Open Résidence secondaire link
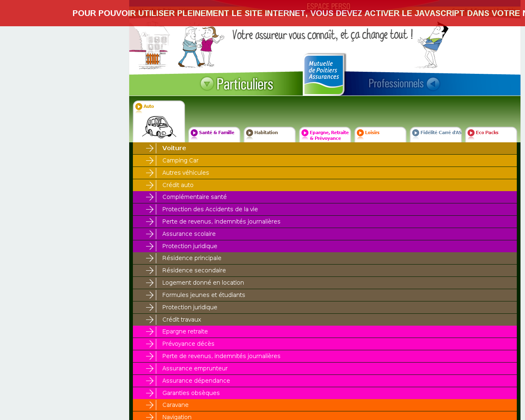This screenshot has width=525, height=420. click(x=325, y=271)
